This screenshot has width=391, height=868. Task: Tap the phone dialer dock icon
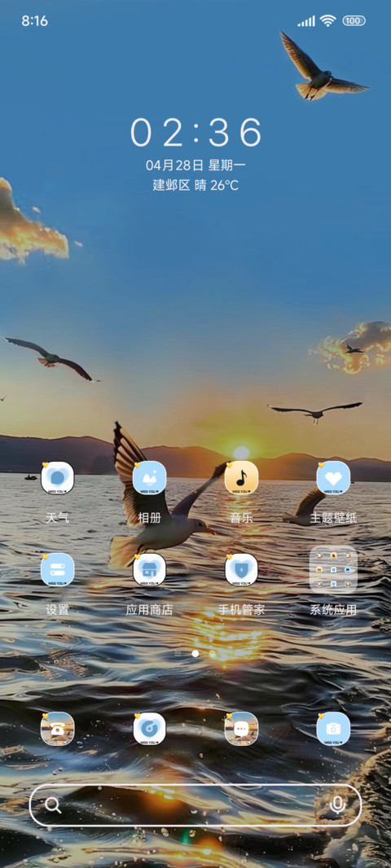click(58, 729)
